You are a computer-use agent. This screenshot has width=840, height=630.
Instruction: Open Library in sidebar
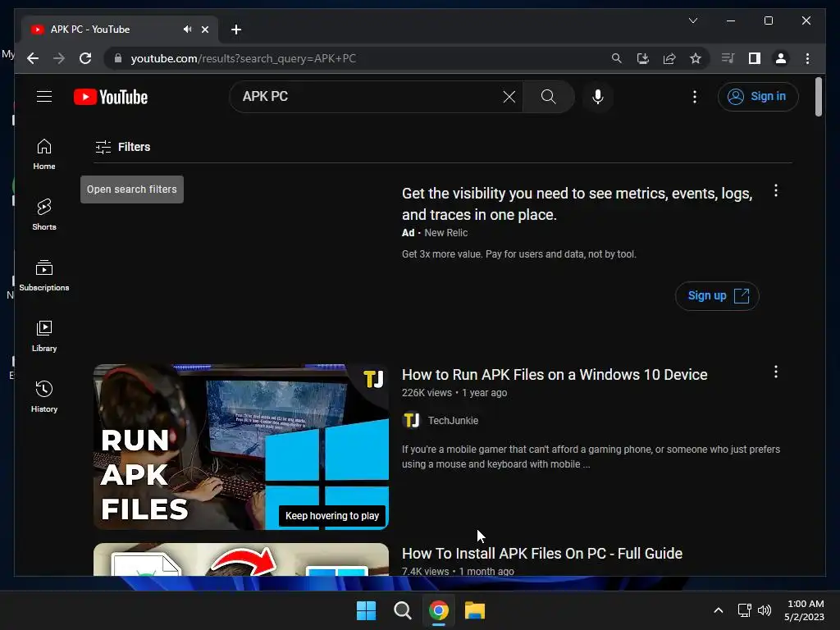tap(44, 336)
